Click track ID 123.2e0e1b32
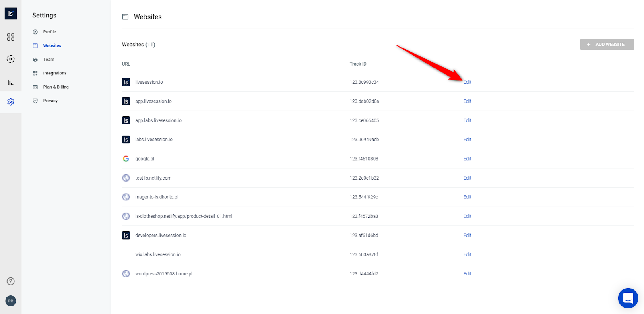This screenshot has width=644, height=314. [x=364, y=178]
